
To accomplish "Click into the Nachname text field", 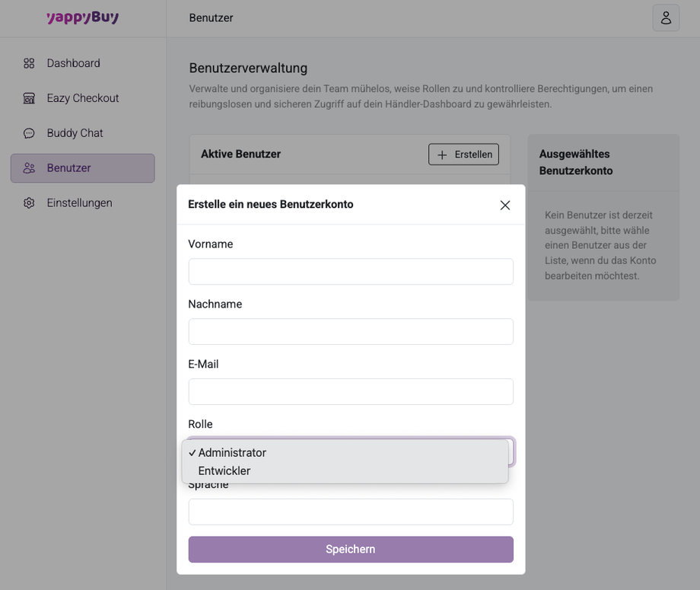I will click(x=351, y=332).
